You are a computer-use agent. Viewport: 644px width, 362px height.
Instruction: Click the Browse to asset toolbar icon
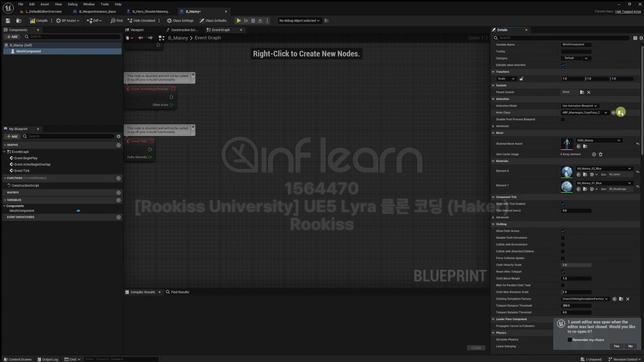(x=19, y=21)
